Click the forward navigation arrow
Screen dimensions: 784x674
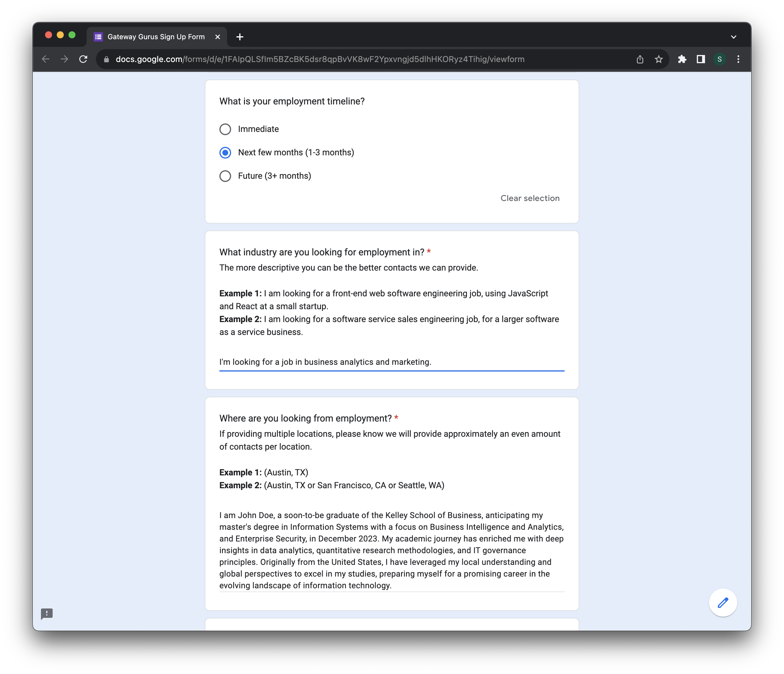[64, 59]
